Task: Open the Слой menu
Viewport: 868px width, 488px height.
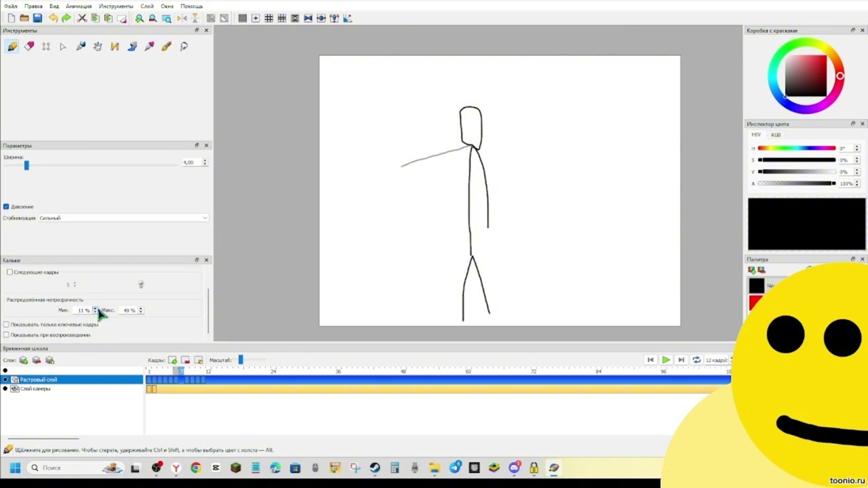Action: click(147, 6)
